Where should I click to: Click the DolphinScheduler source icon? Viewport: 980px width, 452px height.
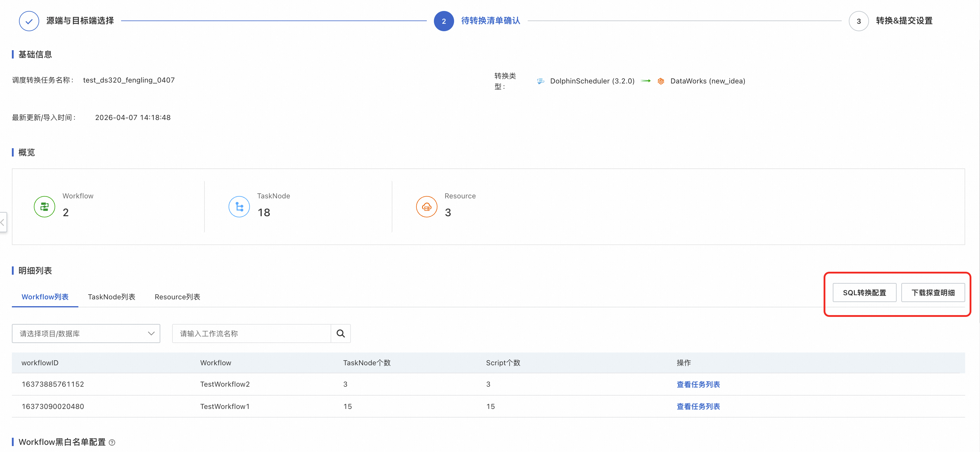point(540,81)
